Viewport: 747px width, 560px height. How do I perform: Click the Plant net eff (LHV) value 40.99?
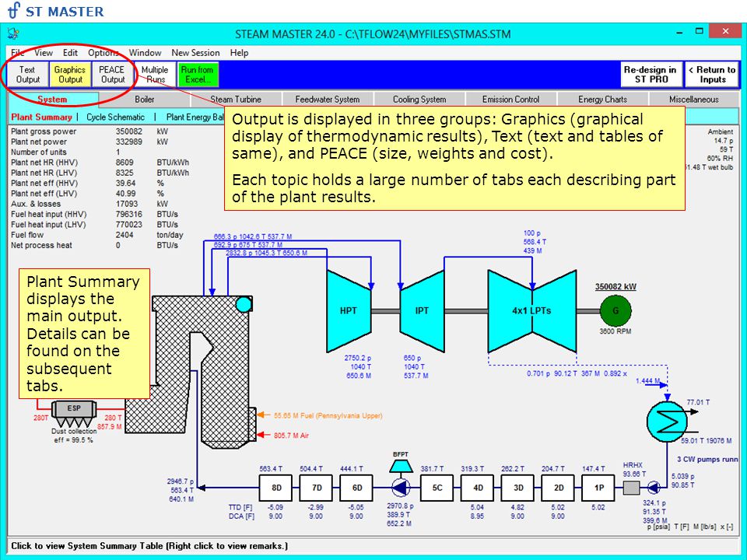coord(125,194)
